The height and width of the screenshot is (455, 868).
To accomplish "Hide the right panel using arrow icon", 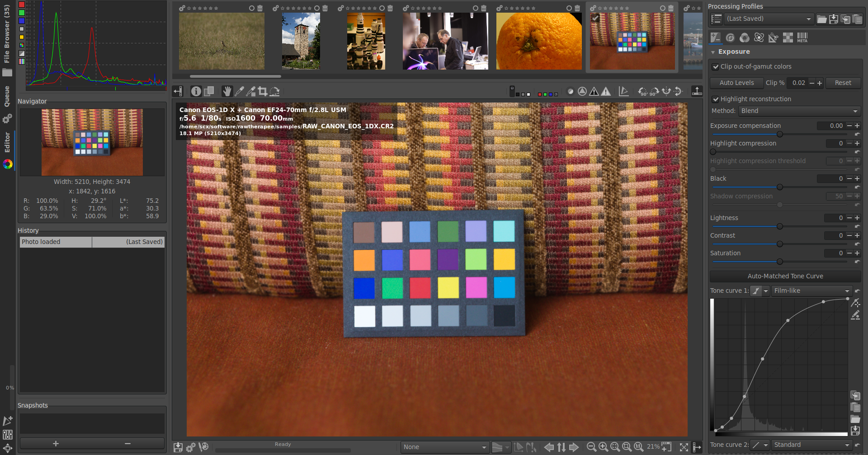I will 697,447.
